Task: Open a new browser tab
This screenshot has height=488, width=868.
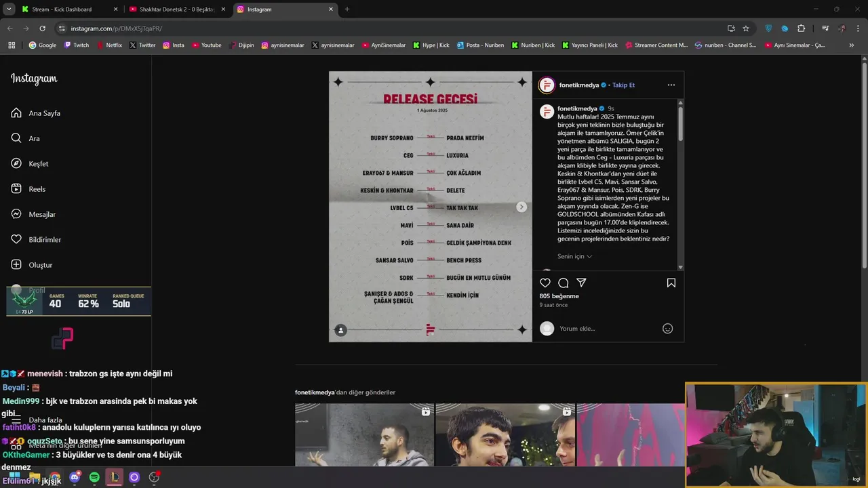Action: (347, 9)
